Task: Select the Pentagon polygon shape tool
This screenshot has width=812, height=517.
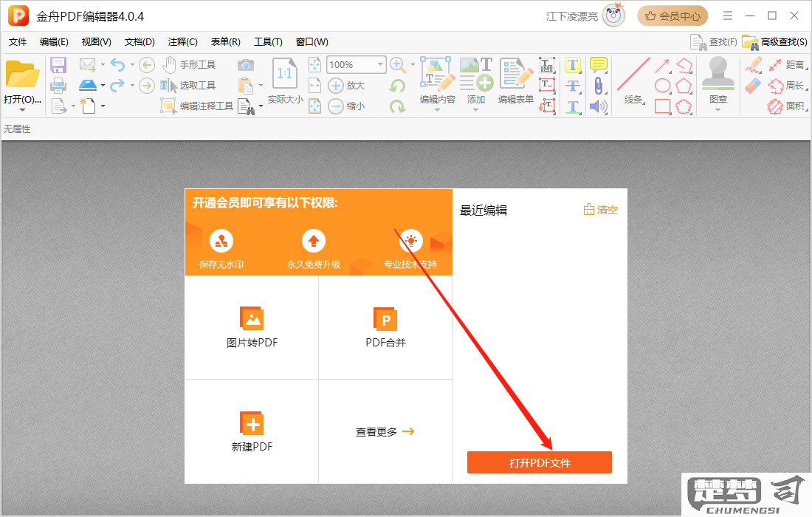Action: pos(684,86)
